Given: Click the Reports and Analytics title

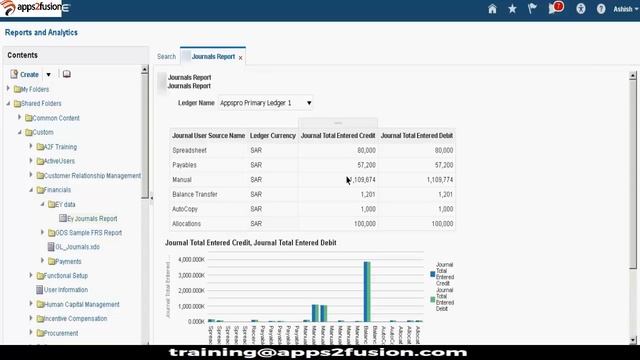Looking at the screenshot, I should coord(41,32).
